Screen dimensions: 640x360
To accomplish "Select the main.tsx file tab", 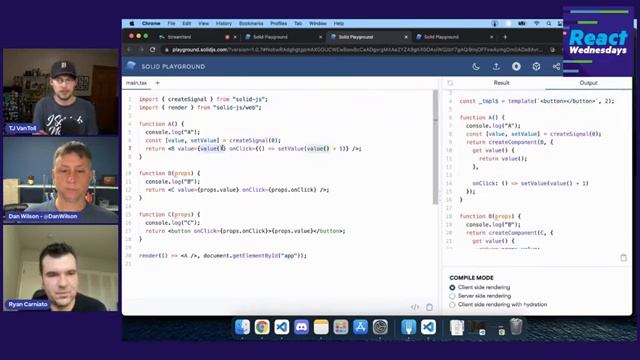I will pyautogui.click(x=136, y=83).
